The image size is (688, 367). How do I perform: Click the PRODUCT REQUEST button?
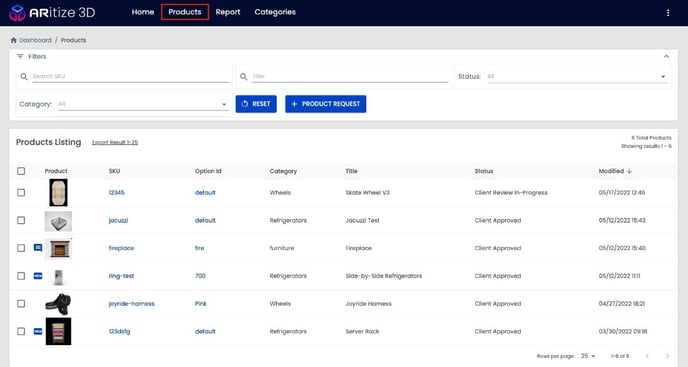coord(326,104)
